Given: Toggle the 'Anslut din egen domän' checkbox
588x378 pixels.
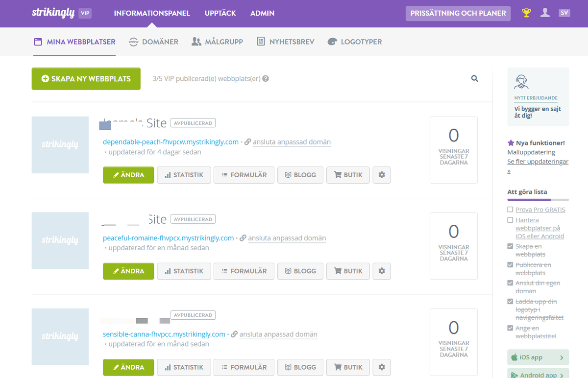Looking at the screenshot, I should tap(510, 283).
